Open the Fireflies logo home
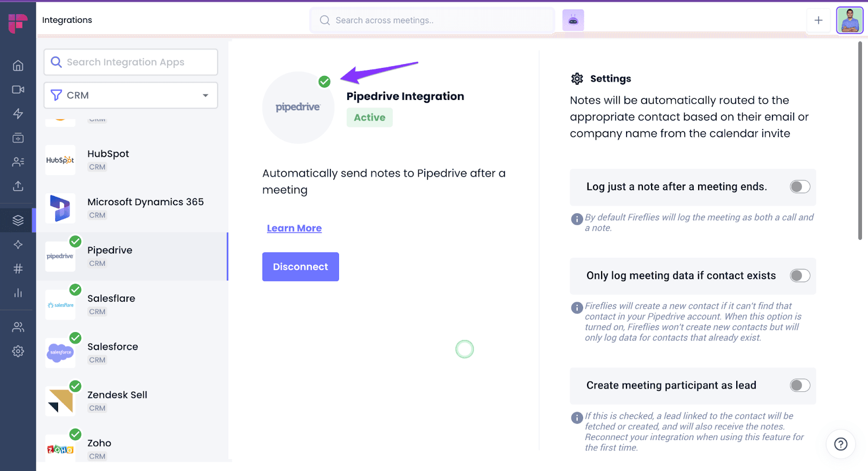Screen dimensions: 868x471 tap(18, 23)
